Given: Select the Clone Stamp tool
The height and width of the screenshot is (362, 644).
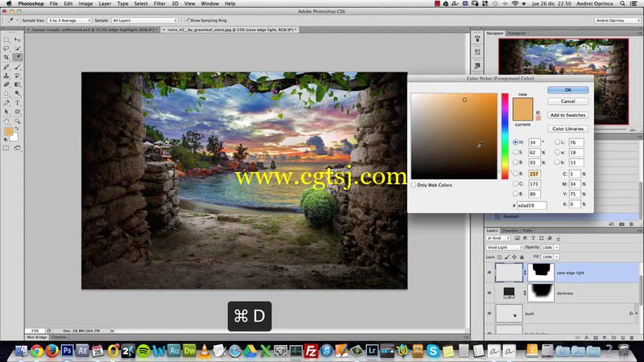Looking at the screenshot, I should click(6, 76).
